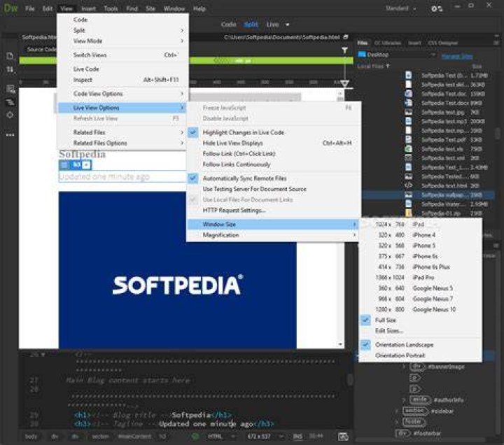
Task: Click the Split view button
Action: (251, 24)
